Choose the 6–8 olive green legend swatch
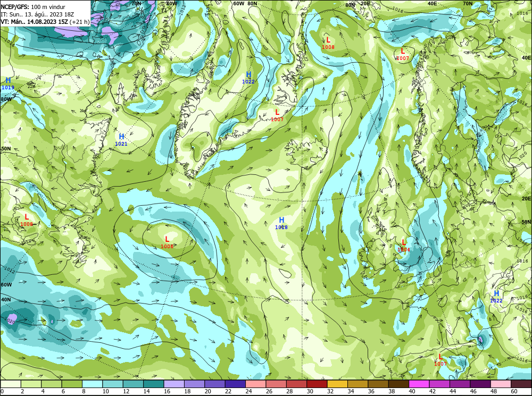This screenshot has height=396, width=532. [72, 384]
